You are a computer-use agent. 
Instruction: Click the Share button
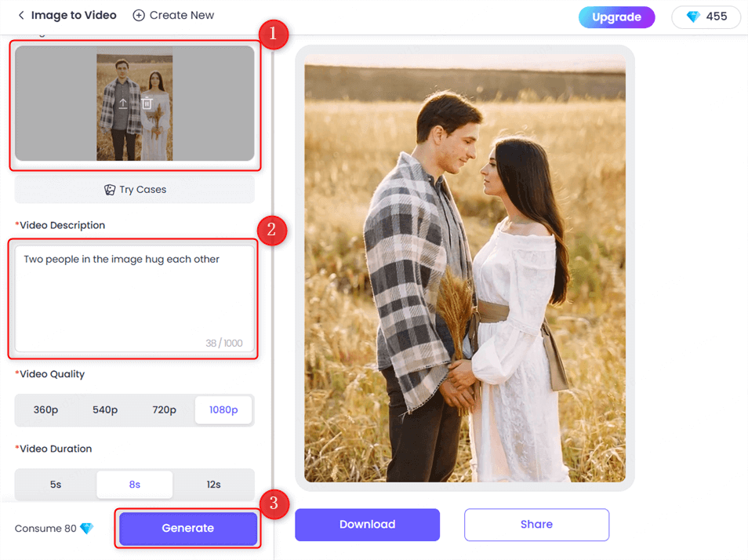click(536, 525)
